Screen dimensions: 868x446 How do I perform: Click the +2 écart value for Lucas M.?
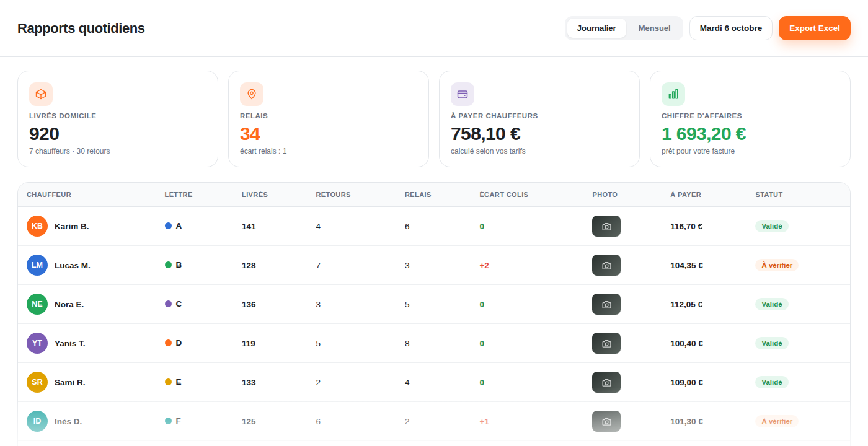pos(484,265)
